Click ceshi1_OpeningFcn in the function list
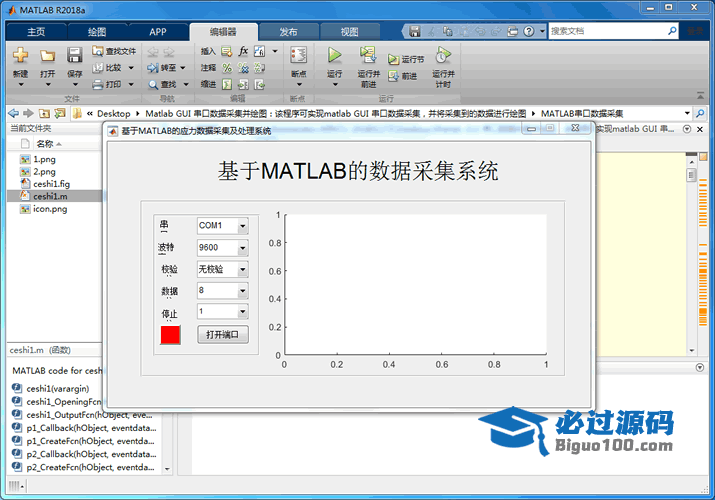 click(63, 402)
